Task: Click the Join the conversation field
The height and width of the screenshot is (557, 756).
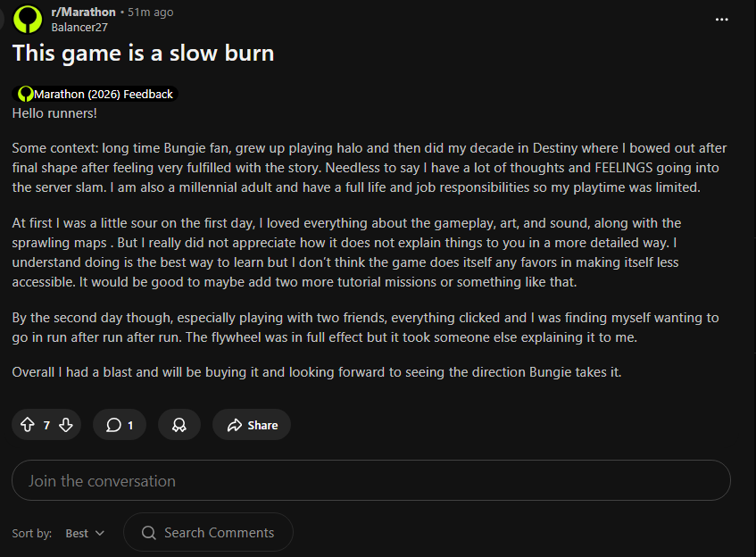Action: click(370, 480)
